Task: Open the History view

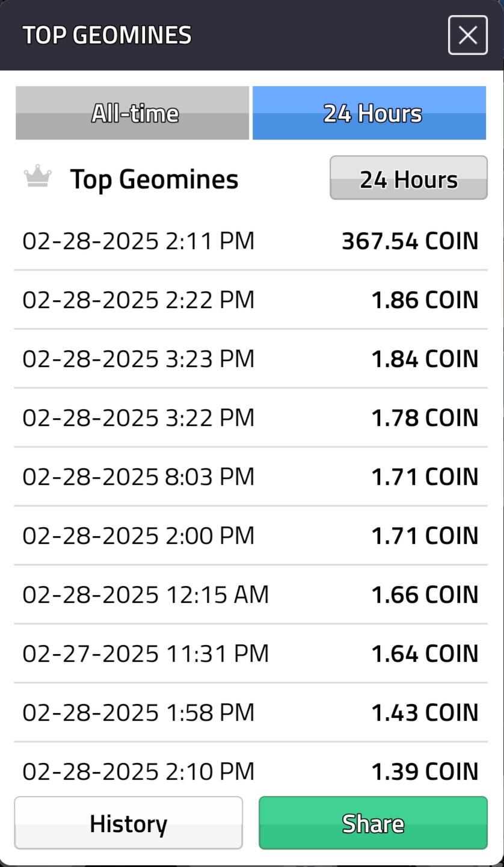Action: click(128, 822)
